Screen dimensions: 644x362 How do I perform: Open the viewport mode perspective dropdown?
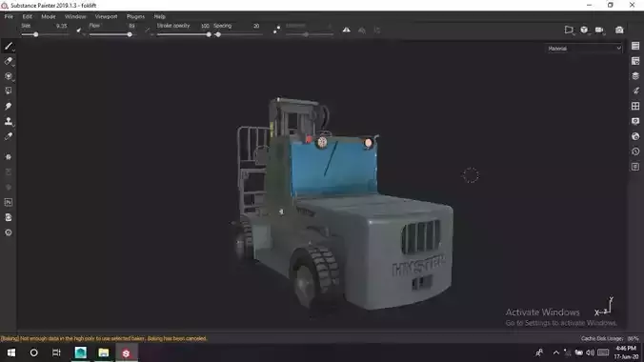pos(569,30)
